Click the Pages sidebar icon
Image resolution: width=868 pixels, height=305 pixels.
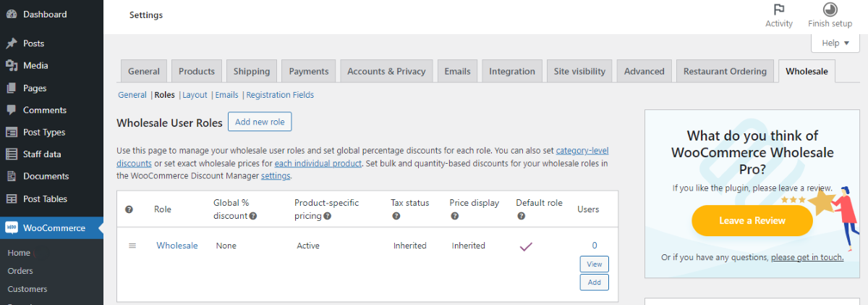point(12,88)
